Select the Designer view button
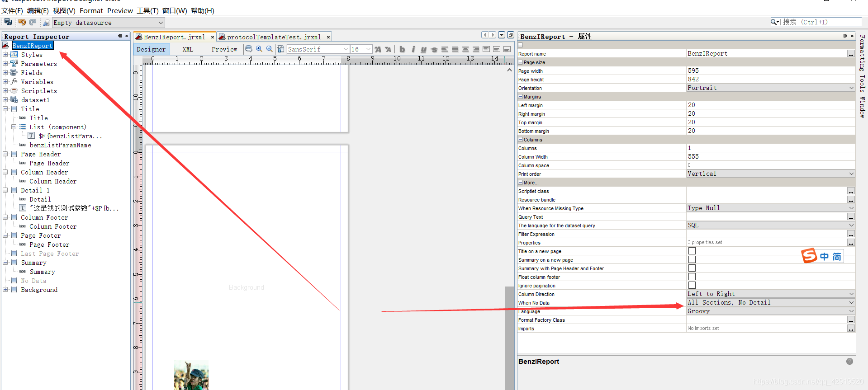This screenshot has width=868, height=390. pos(151,49)
